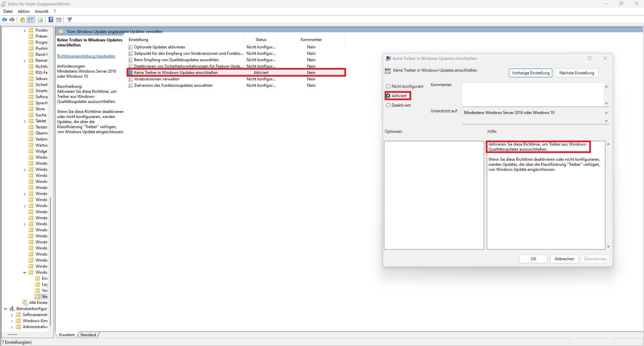Viewport: 644px width, 346px height.
Task: Click icon of 'Beim Empfang von Qualitätsupdates auswählen'
Action: pyautogui.click(x=131, y=60)
